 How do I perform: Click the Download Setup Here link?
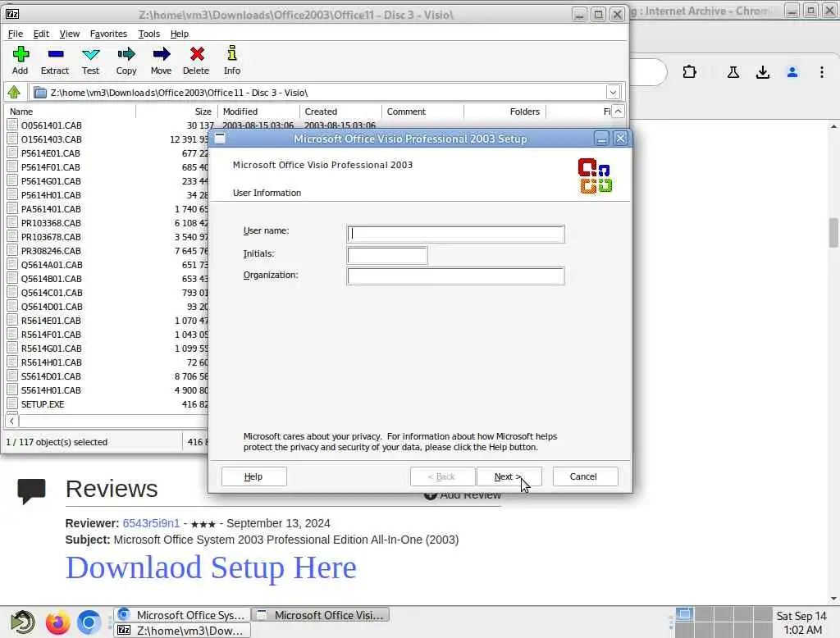tap(211, 567)
